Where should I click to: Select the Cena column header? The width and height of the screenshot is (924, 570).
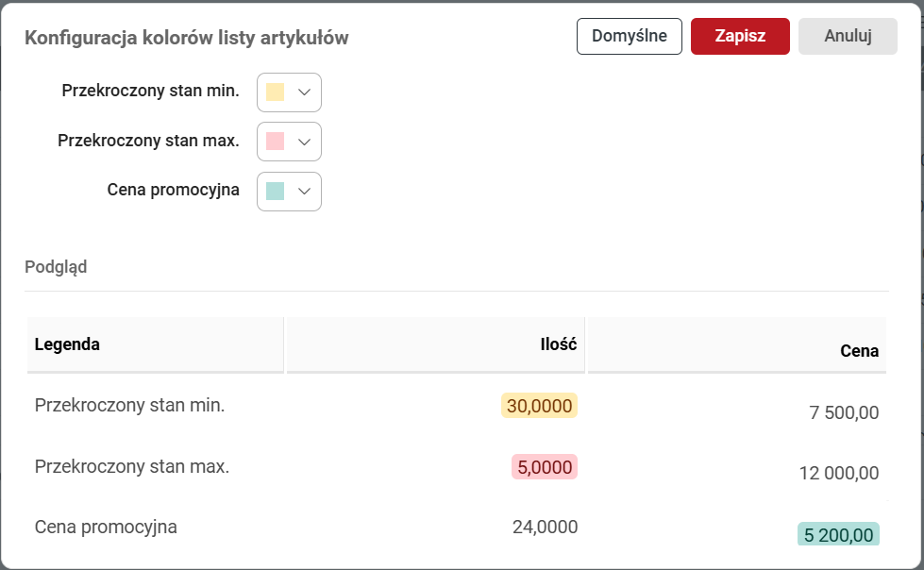[x=859, y=351]
